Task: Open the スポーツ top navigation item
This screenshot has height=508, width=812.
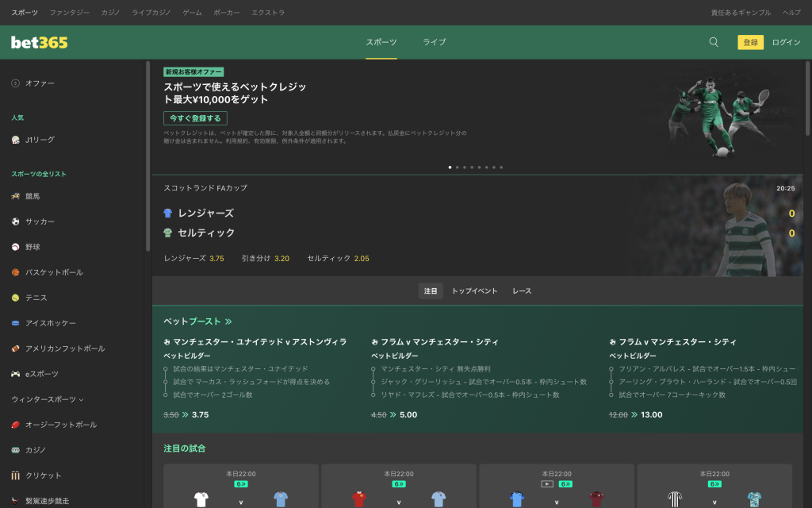Action: 25,13
